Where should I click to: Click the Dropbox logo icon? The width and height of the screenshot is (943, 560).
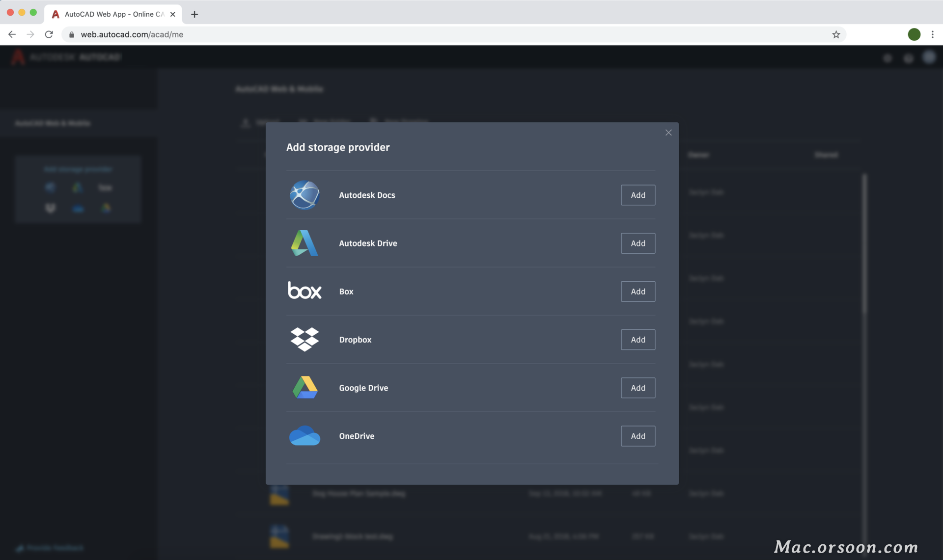pos(305,339)
